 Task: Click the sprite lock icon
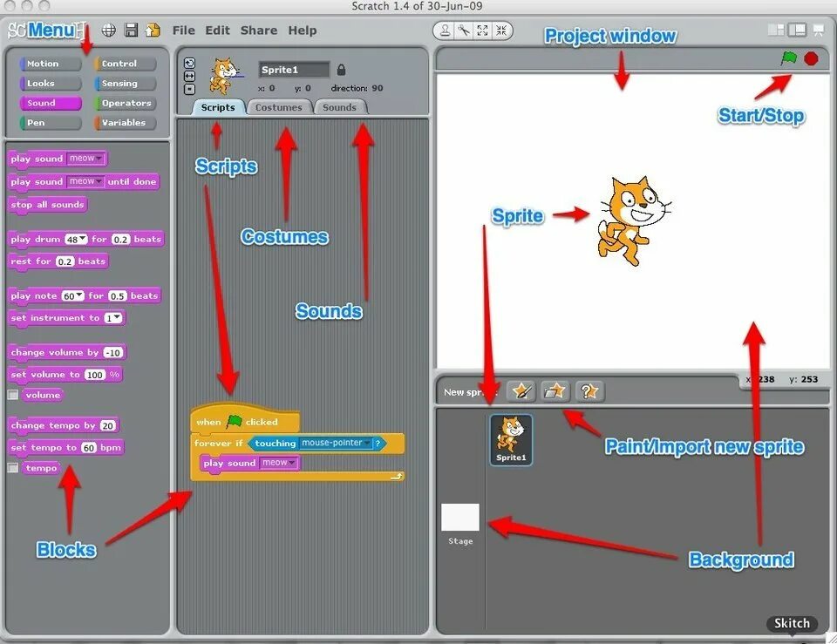[x=341, y=70]
